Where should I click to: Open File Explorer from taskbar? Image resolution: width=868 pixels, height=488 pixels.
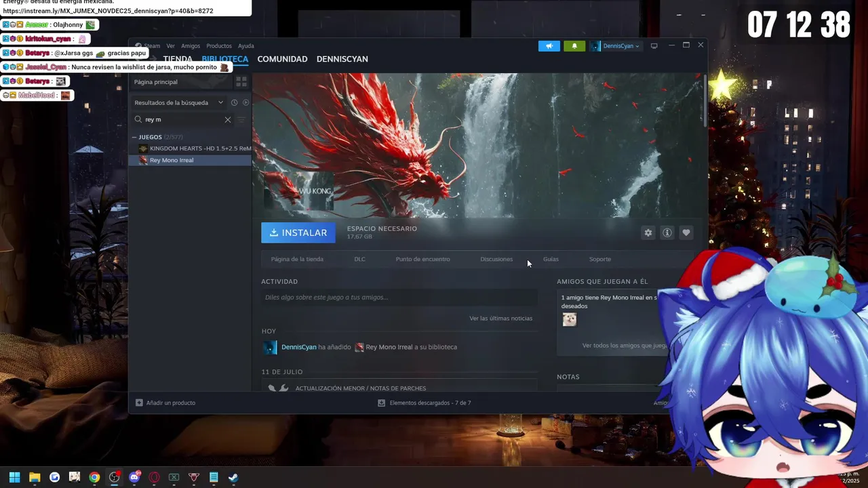tap(35, 477)
